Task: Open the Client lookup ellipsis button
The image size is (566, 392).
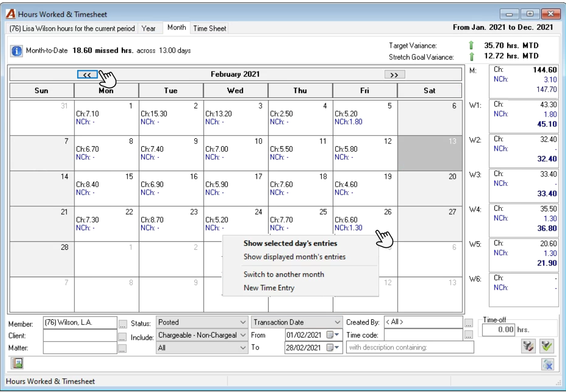Action: (123, 337)
